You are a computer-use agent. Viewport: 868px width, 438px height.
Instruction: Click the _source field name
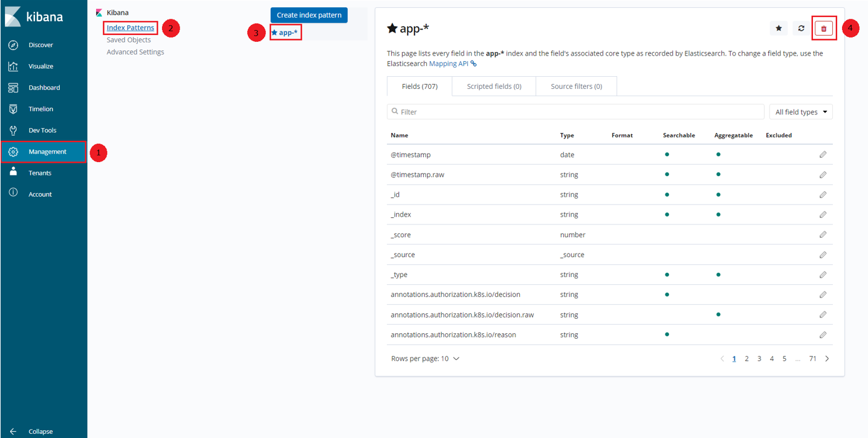pos(403,255)
